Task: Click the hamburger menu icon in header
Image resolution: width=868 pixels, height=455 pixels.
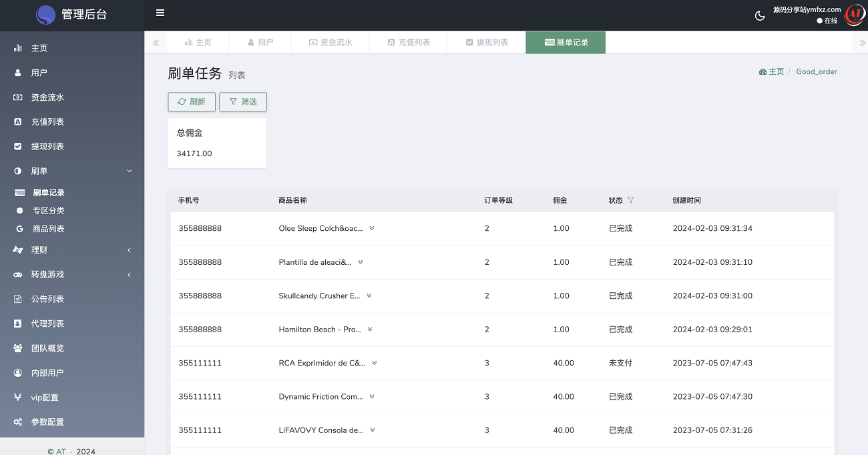Action: [x=160, y=13]
